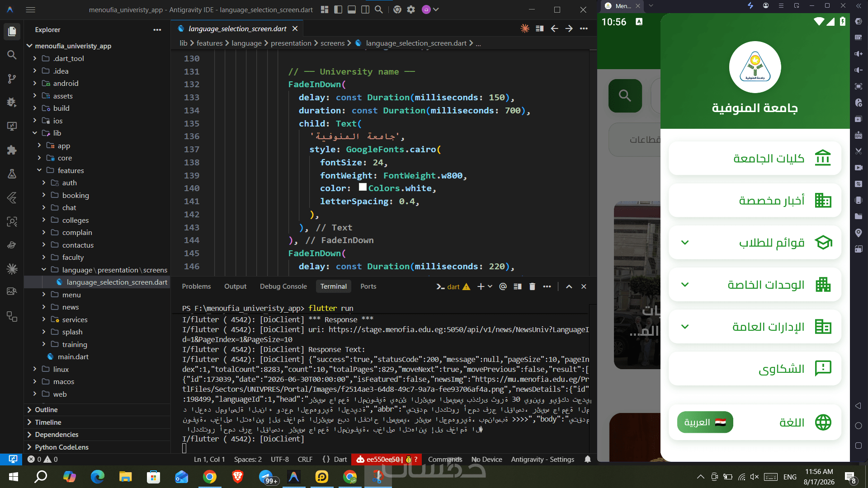Switch to the Debug Console tab
The image size is (868, 488).
pos(283,286)
